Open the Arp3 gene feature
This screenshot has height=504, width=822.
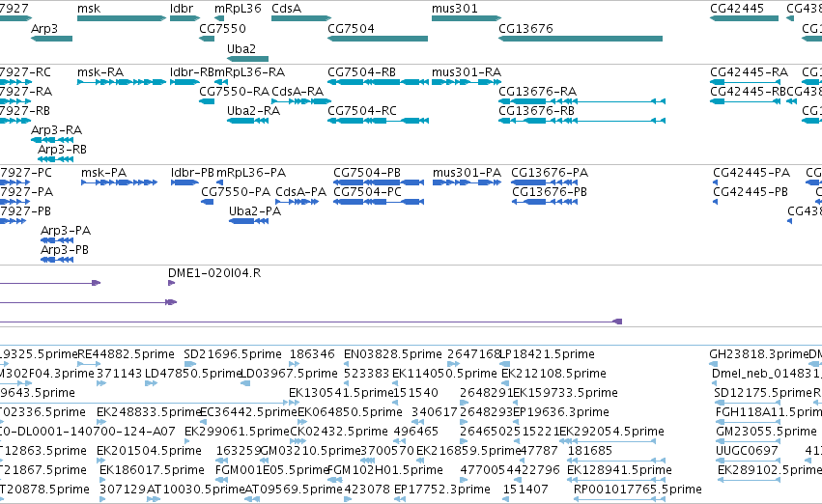(51, 39)
